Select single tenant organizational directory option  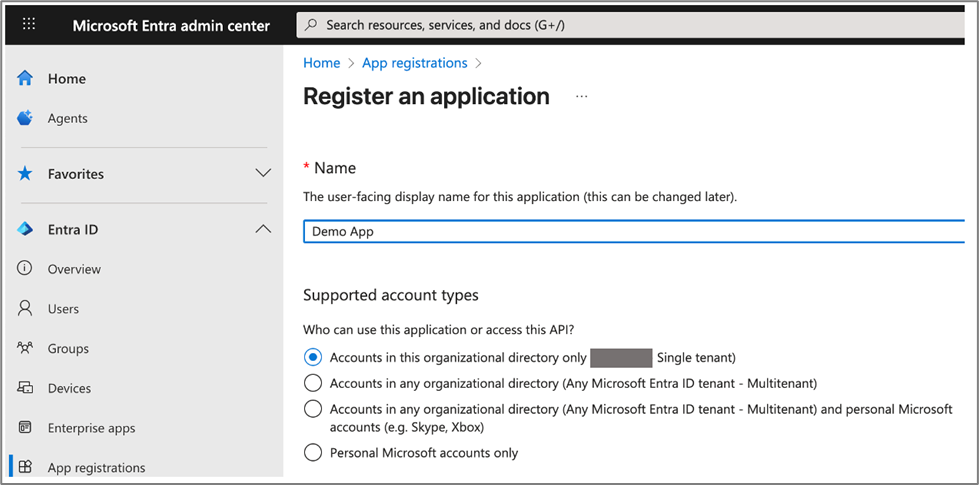click(x=313, y=357)
